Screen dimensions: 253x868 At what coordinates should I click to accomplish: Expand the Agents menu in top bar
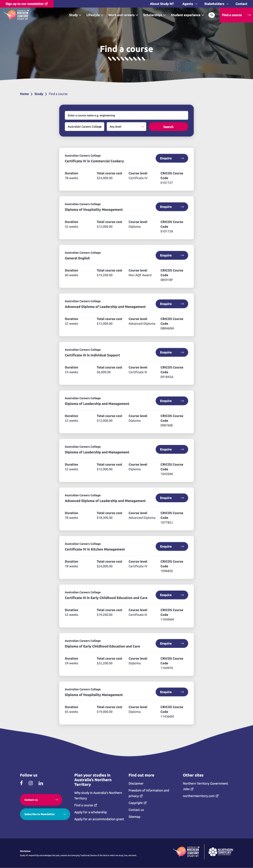tap(189, 4)
